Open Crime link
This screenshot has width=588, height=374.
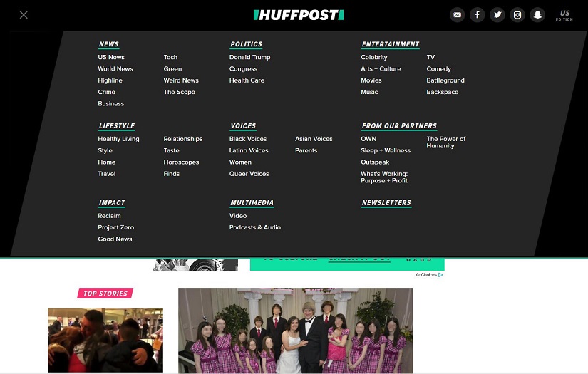click(x=106, y=92)
